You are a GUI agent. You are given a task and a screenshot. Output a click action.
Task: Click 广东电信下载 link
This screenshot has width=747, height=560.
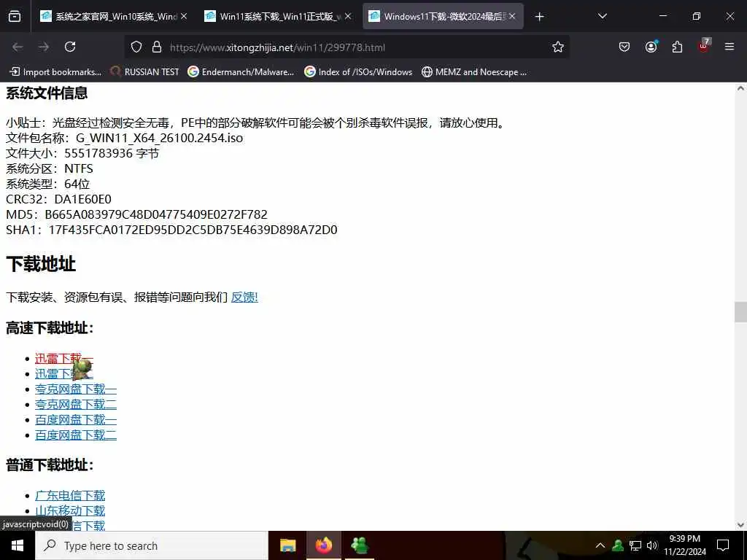pyautogui.click(x=70, y=495)
